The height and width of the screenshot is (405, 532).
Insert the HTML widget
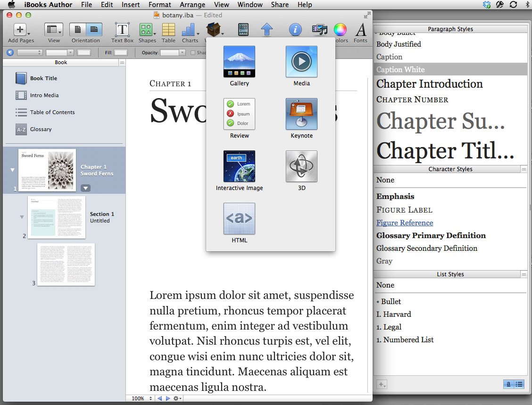pos(239,219)
